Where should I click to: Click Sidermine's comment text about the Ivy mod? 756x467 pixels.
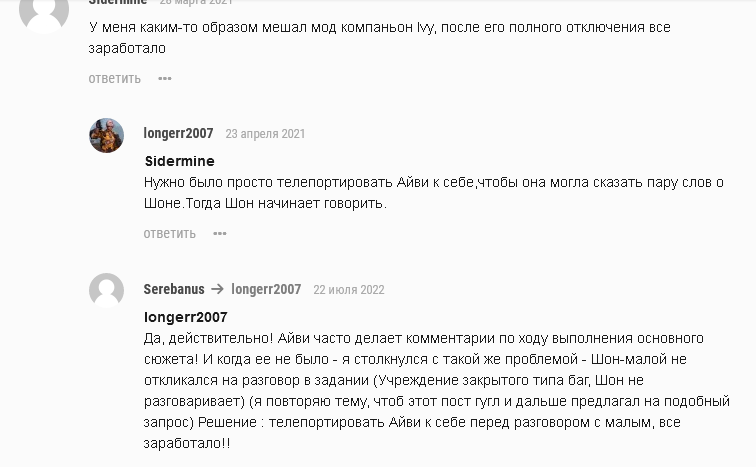click(379, 37)
